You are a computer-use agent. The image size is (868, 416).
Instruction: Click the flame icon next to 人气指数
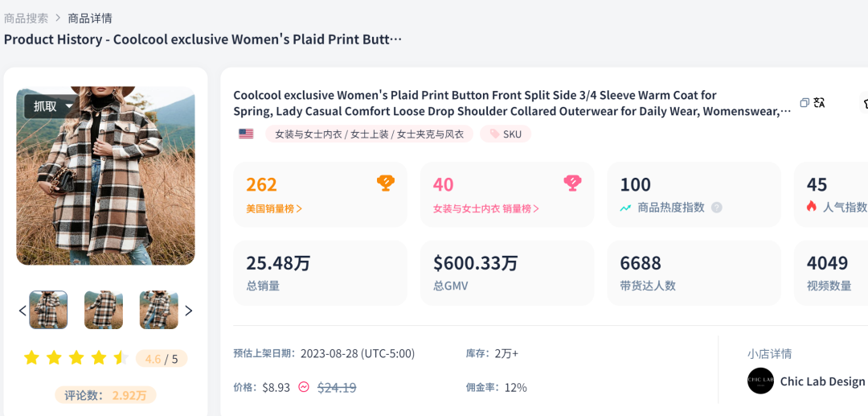coord(812,207)
